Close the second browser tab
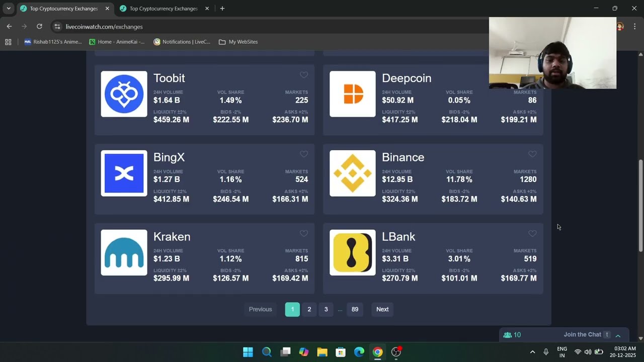 click(207, 9)
